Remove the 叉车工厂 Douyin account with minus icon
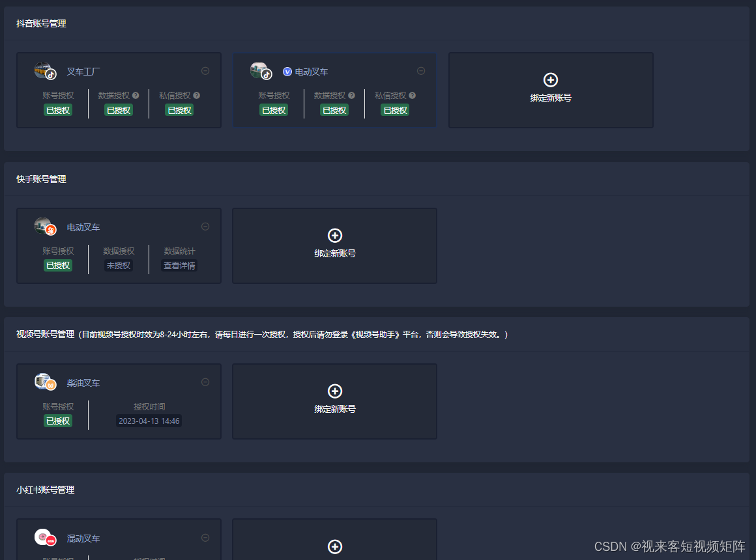 (205, 71)
